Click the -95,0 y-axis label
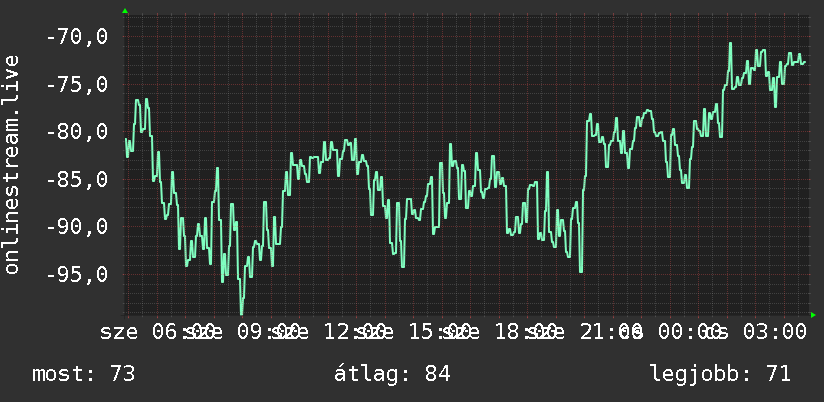Image resolution: width=824 pixels, height=402 pixels. point(77,274)
